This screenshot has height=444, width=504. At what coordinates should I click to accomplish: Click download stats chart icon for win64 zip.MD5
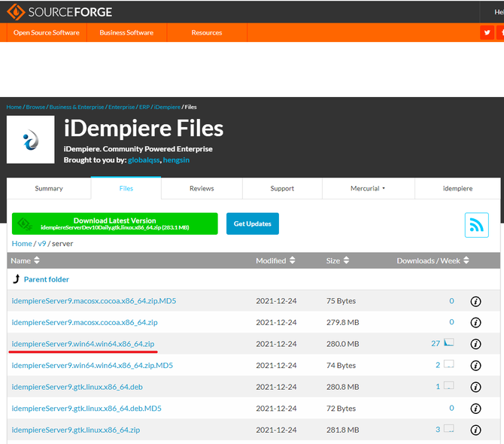[449, 364]
